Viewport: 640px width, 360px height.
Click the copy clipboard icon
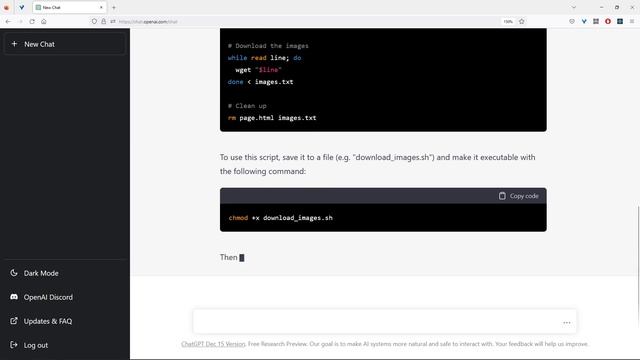point(502,196)
